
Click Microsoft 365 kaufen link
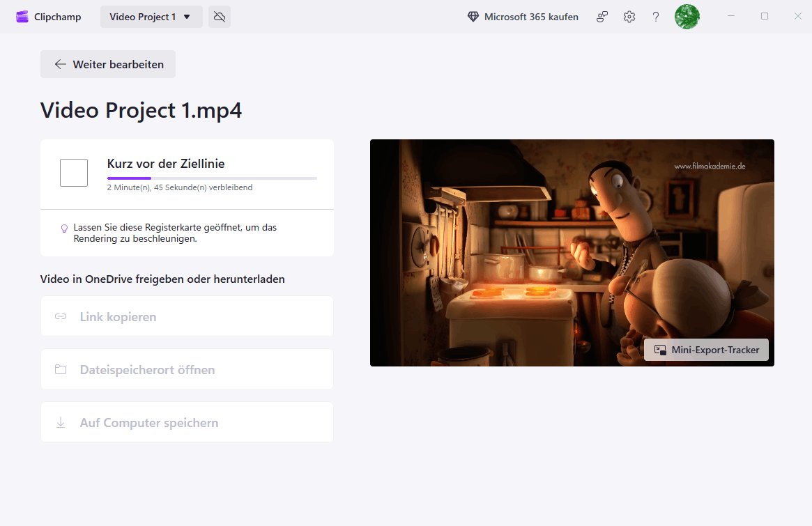pos(531,17)
